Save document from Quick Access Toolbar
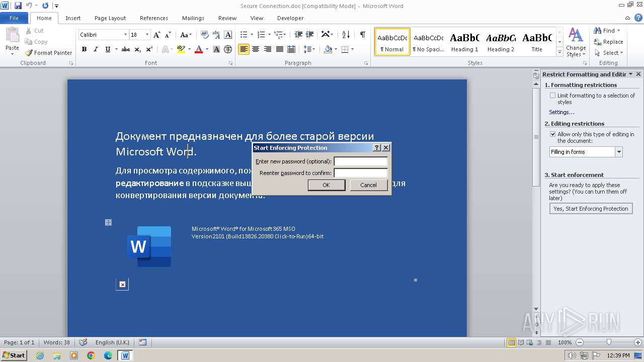 (x=18, y=6)
